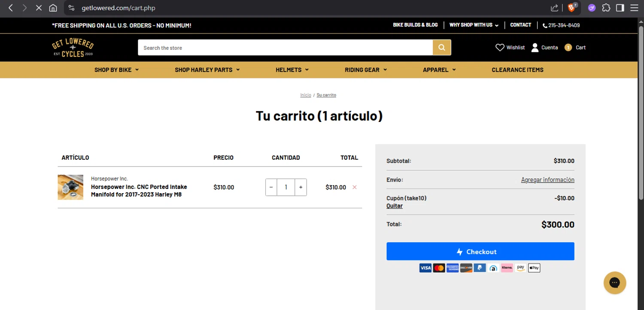Click the gold search magnifier button
The image size is (644, 310).
pyautogui.click(x=442, y=47)
